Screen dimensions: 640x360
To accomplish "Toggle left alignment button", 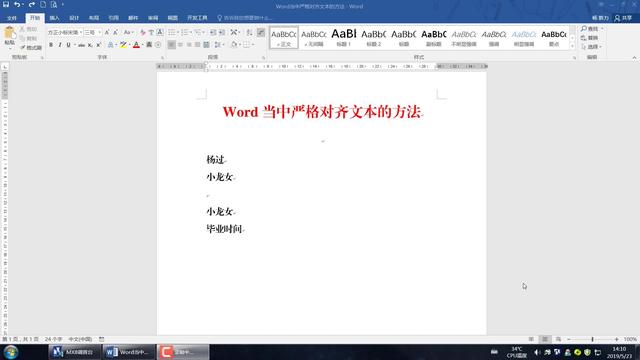I will click(171, 45).
